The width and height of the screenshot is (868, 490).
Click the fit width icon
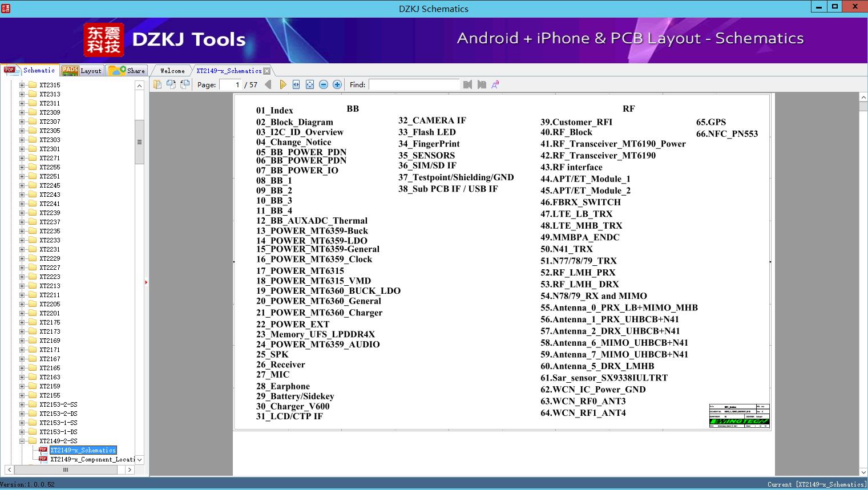tap(296, 84)
